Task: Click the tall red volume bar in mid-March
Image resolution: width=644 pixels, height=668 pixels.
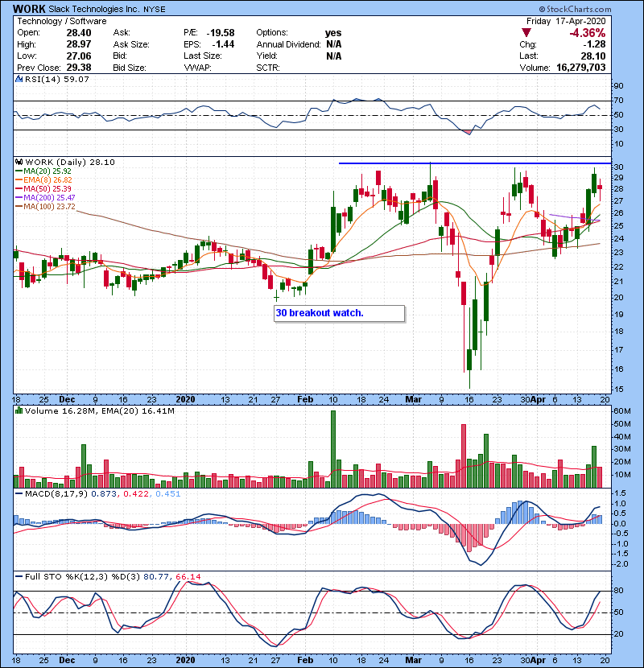Action: [464, 456]
